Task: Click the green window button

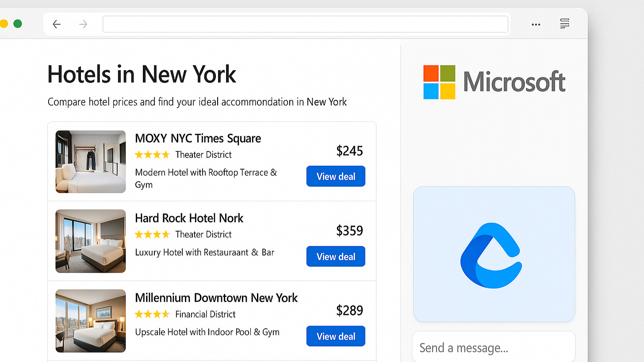Action: pyautogui.click(x=18, y=24)
